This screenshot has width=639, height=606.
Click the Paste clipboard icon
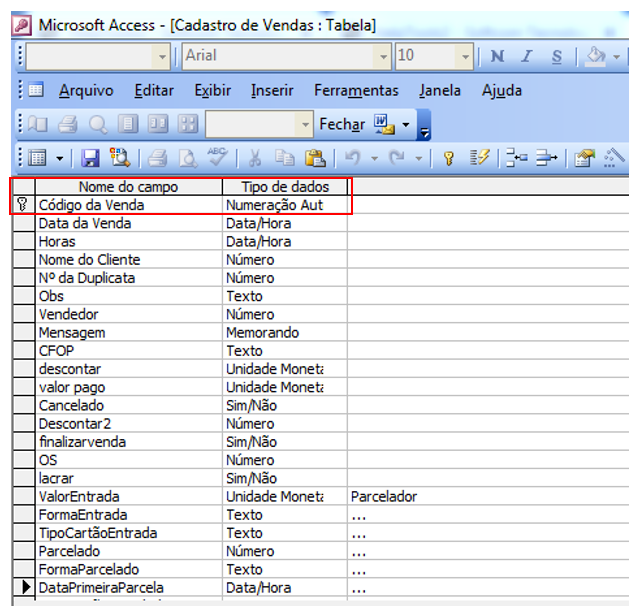tap(315, 158)
